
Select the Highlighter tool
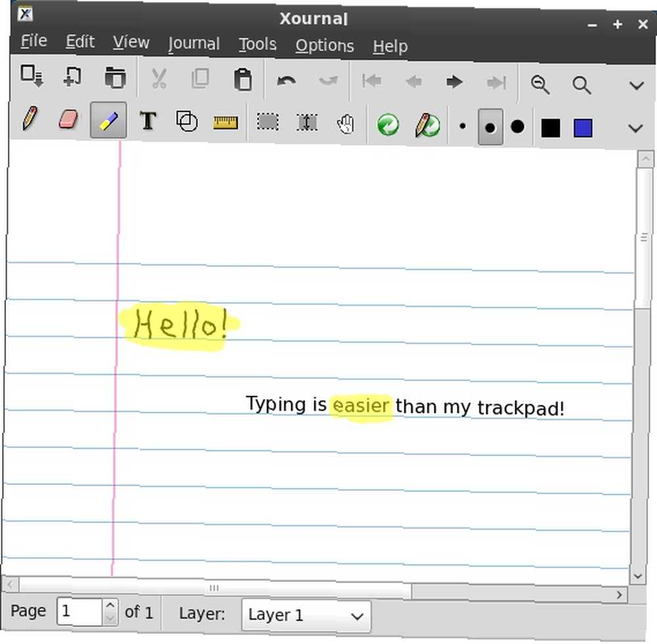tap(108, 121)
